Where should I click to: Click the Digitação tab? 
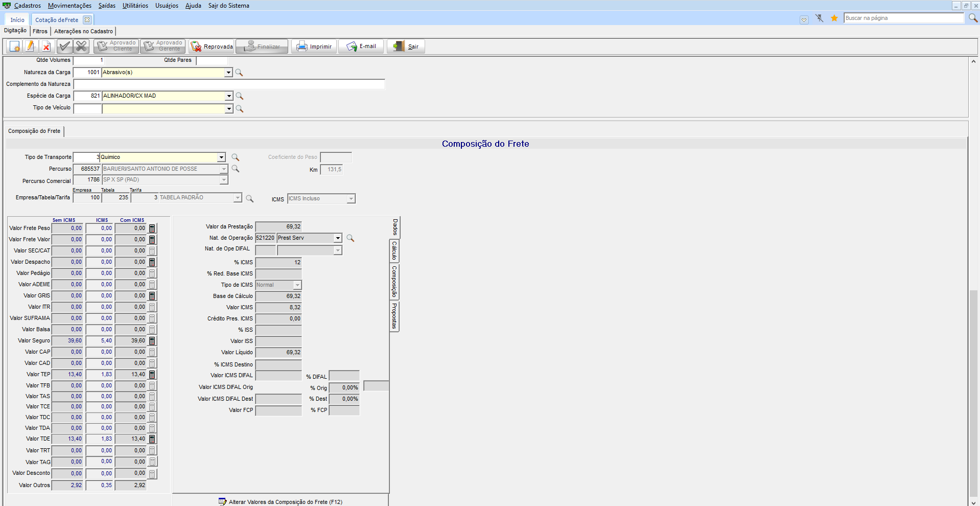click(x=15, y=31)
